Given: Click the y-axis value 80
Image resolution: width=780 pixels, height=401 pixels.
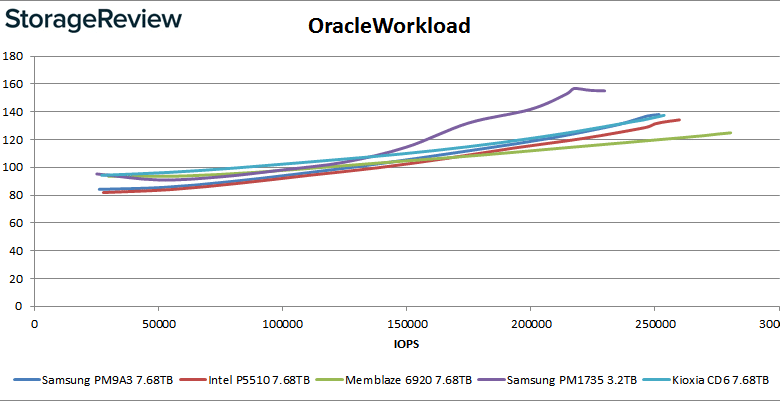Looking at the screenshot, I should [16, 195].
